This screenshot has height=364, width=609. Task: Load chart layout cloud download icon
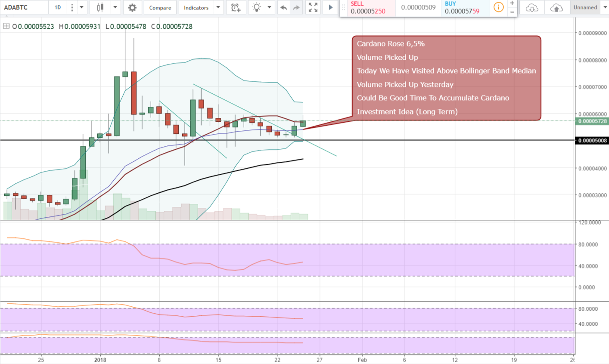pos(532,7)
